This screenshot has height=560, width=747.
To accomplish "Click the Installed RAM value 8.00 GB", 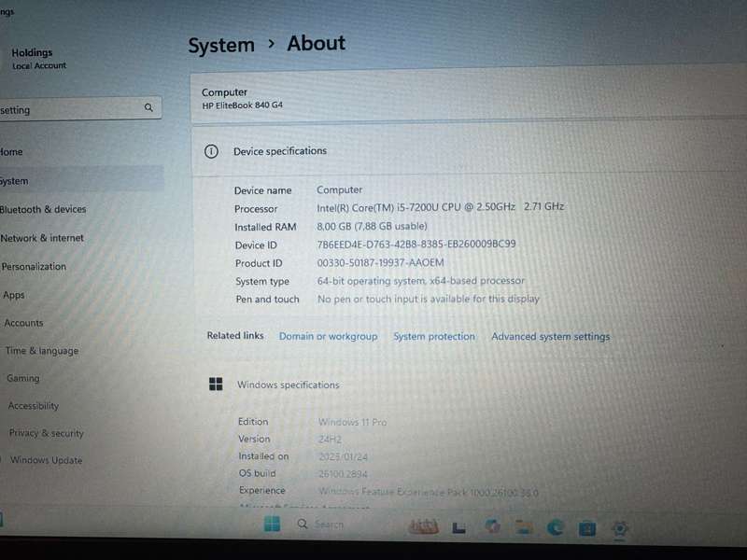I will 372,226.
